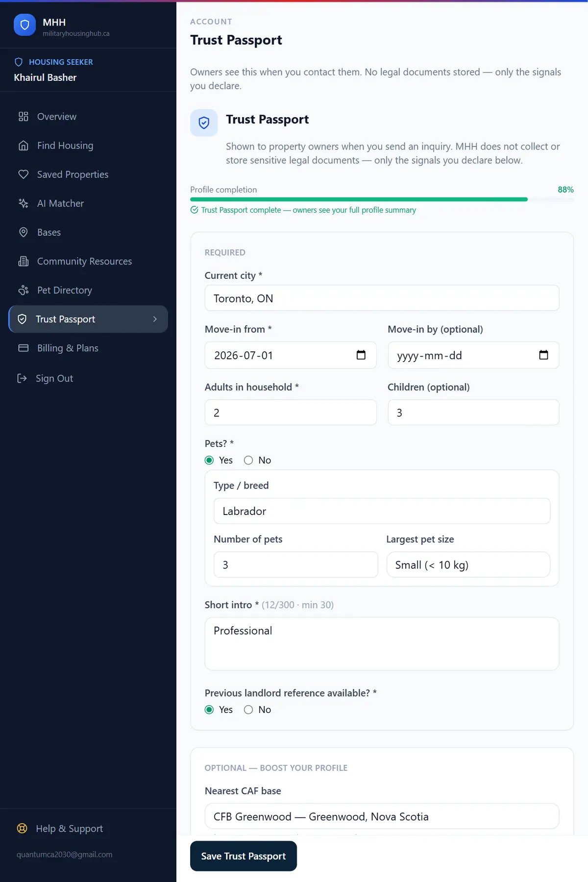
Task: Click the Move-in from date field
Action: 291,355
